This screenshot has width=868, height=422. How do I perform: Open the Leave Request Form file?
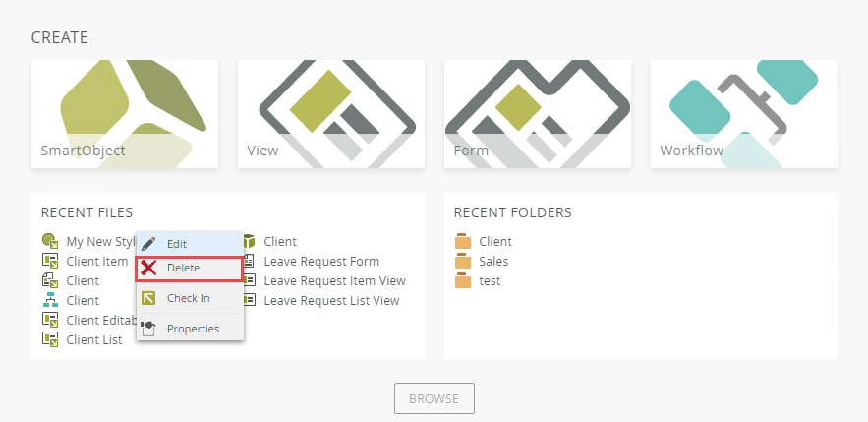pos(321,262)
